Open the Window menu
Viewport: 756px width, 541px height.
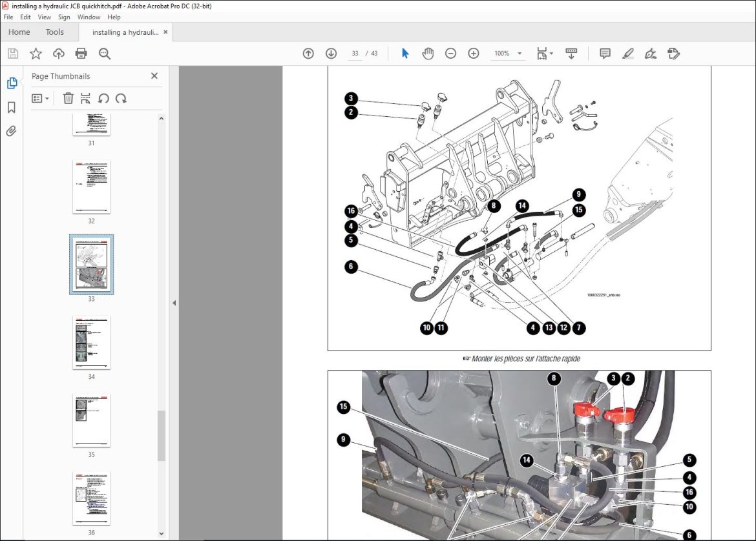pos(89,17)
